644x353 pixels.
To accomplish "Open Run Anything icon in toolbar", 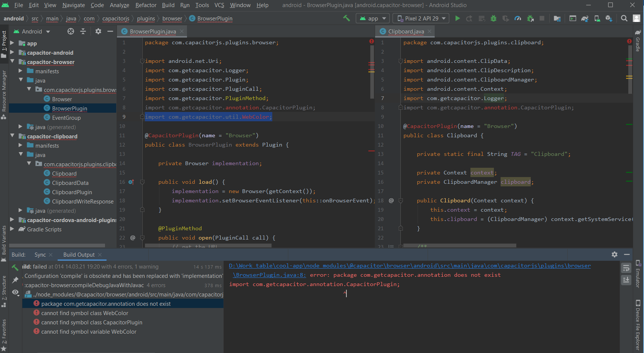I will coord(573,18).
